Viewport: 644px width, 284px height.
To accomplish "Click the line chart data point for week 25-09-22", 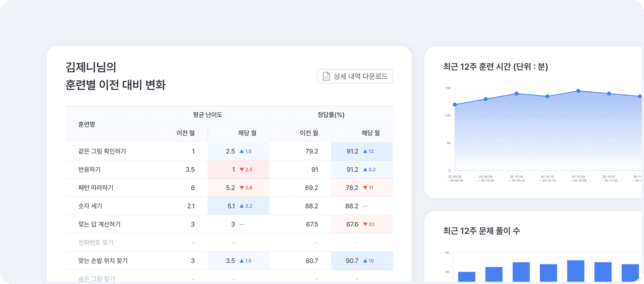I will 455,105.
